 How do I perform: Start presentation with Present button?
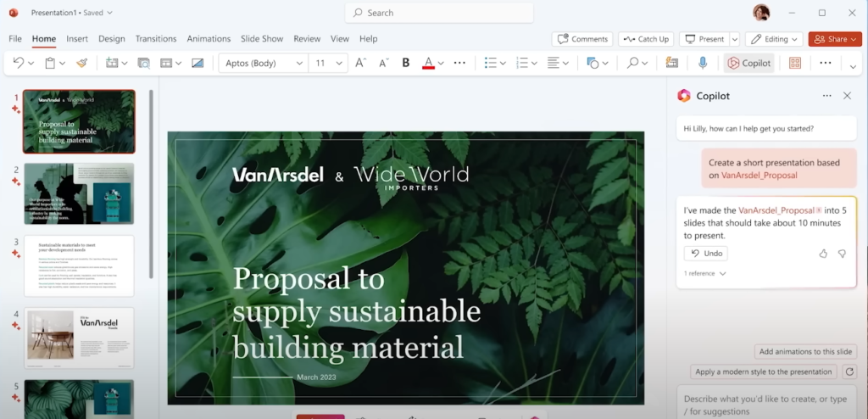pyautogui.click(x=704, y=39)
